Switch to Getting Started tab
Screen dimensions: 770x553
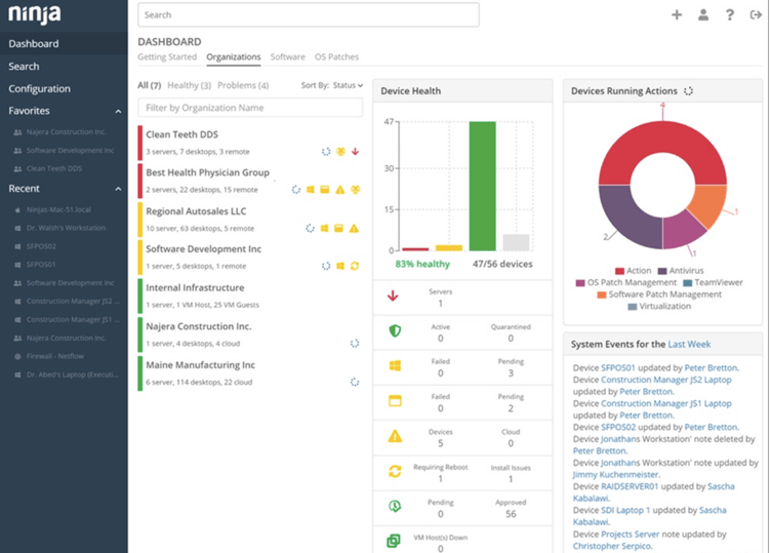167,57
